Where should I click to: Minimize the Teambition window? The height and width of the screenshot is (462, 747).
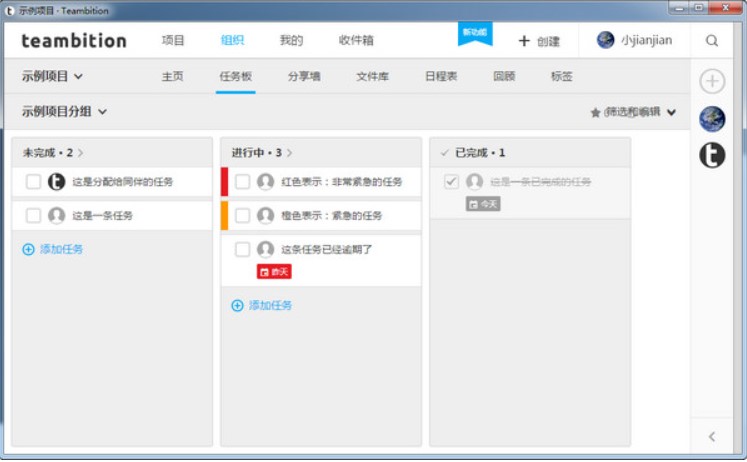coord(679,8)
